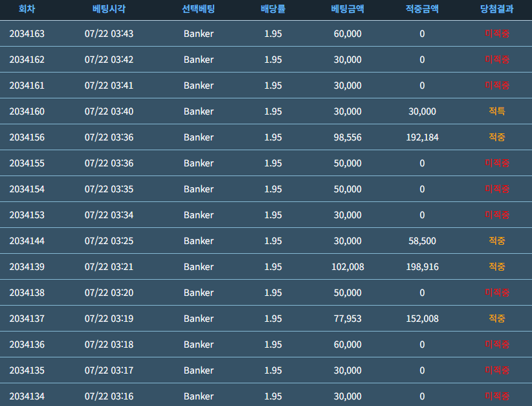Select the 선택베팅 column header
Screen dimensions: 532x406
tap(199, 9)
